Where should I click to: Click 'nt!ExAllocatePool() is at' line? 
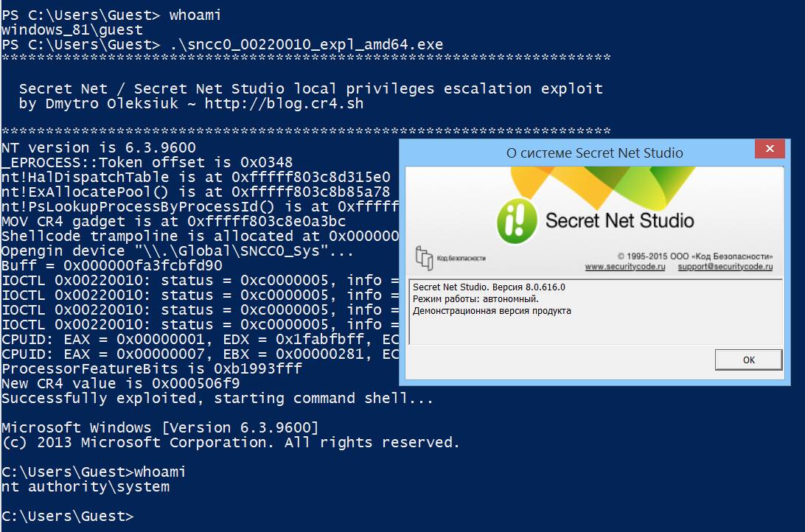[196, 192]
